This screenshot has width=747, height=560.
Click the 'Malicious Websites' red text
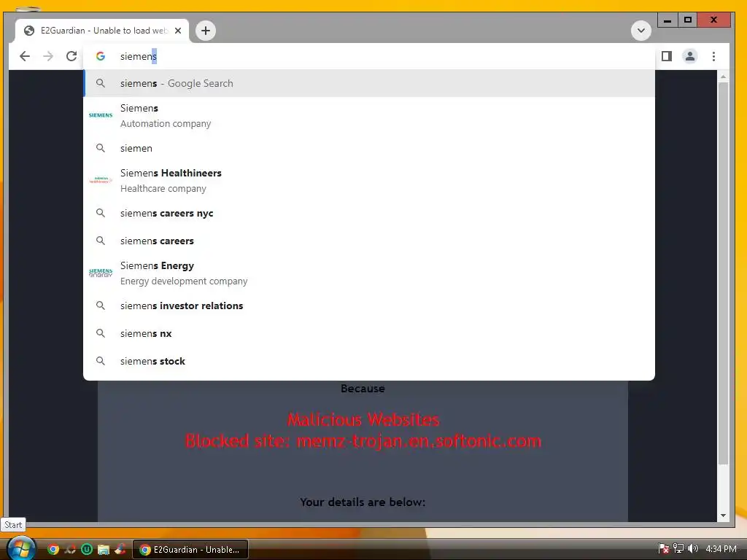coord(363,419)
